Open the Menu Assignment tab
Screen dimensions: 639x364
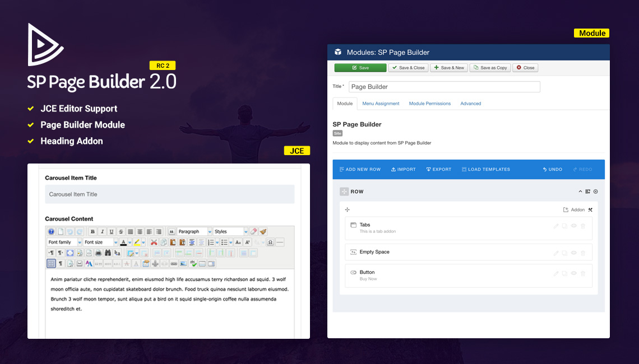coord(381,104)
